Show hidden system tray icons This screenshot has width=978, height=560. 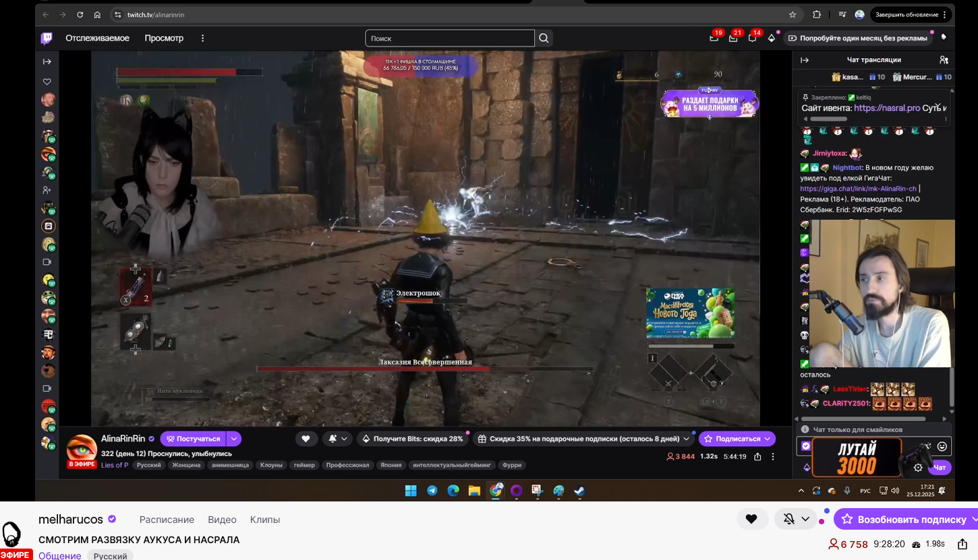(x=801, y=491)
